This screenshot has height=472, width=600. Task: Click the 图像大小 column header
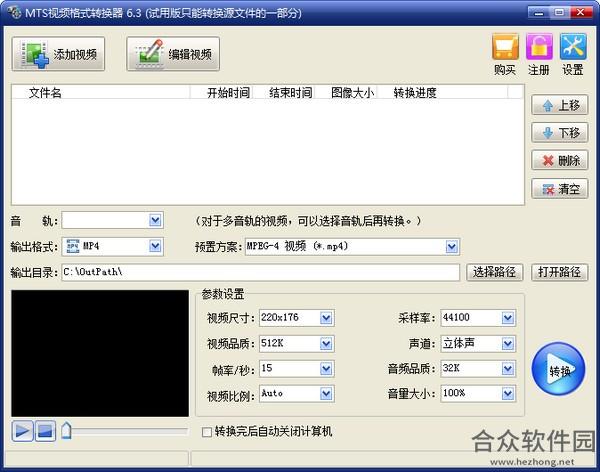(346, 93)
